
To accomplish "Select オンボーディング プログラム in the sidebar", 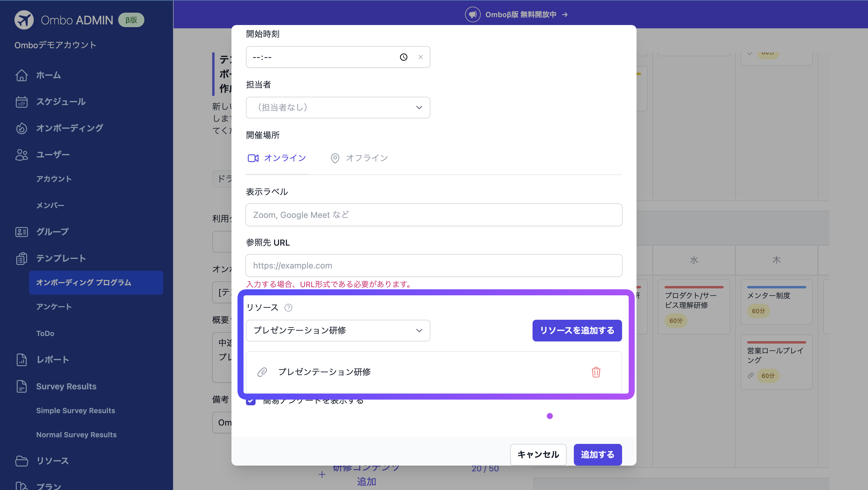I will coord(96,282).
